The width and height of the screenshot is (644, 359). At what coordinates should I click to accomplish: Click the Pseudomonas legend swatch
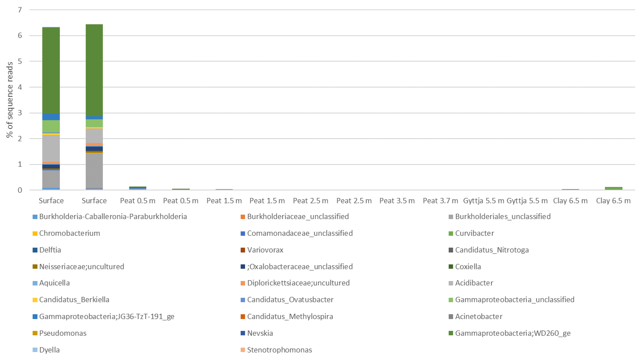[35, 333]
